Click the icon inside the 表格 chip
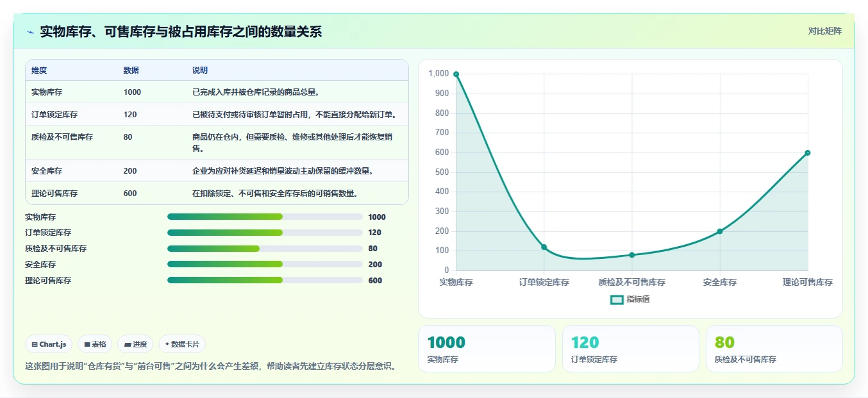The width and height of the screenshot is (868, 398). [x=87, y=344]
